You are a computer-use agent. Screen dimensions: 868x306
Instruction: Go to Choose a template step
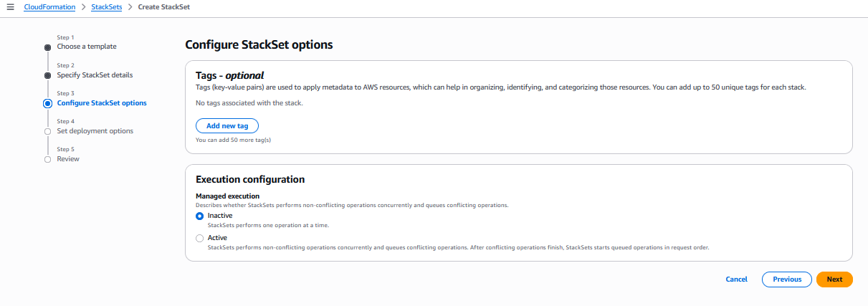87,47
